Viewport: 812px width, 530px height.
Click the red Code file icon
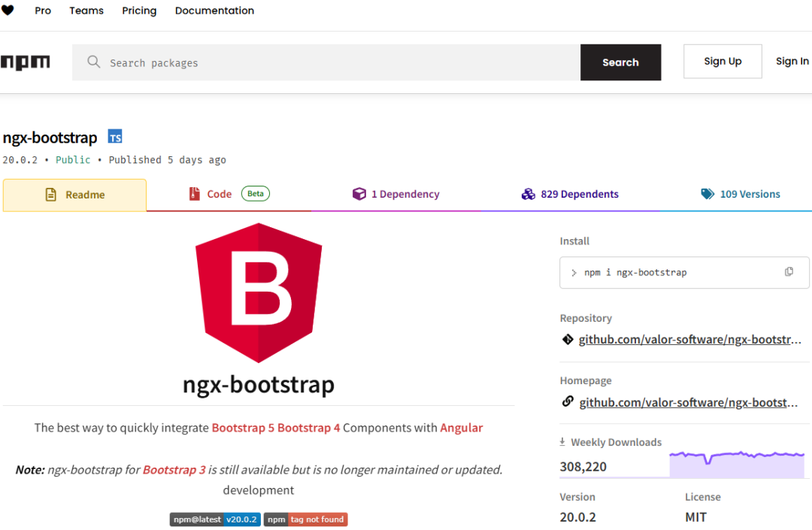pyautogui.click(x=194, y=193)
